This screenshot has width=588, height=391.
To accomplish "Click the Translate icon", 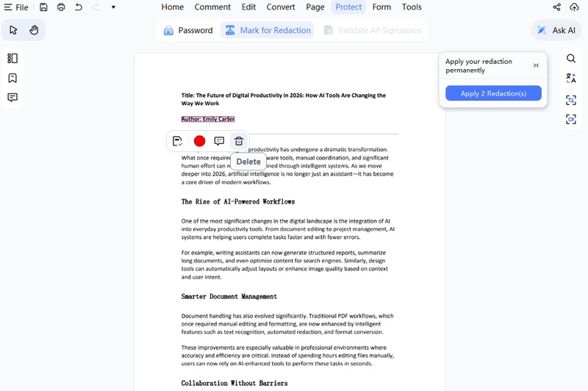I will (x=571, y=78).
